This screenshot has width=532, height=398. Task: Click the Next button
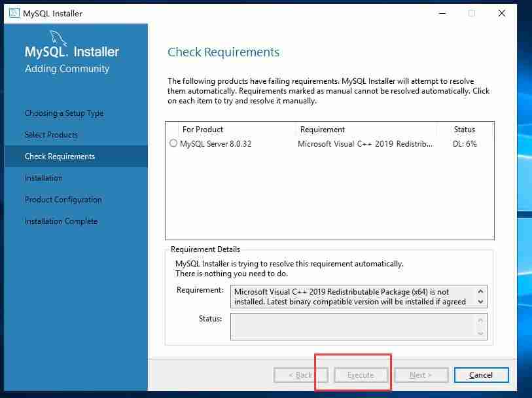coord(421,374)
